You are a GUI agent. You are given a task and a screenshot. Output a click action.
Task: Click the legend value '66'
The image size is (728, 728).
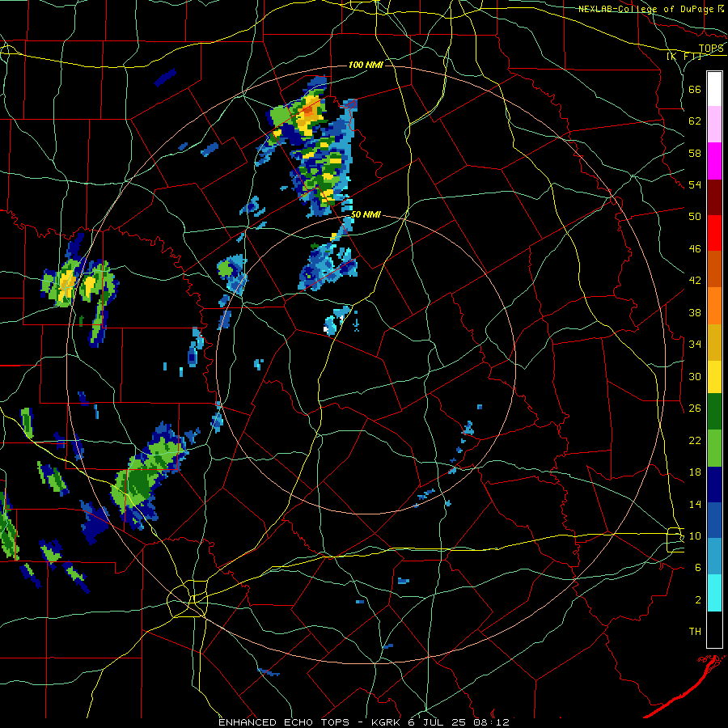click(x=695, y=89)
